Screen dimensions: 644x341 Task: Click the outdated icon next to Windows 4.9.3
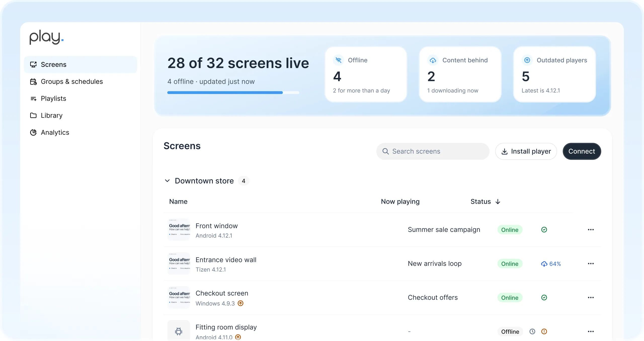click(240, 303)
